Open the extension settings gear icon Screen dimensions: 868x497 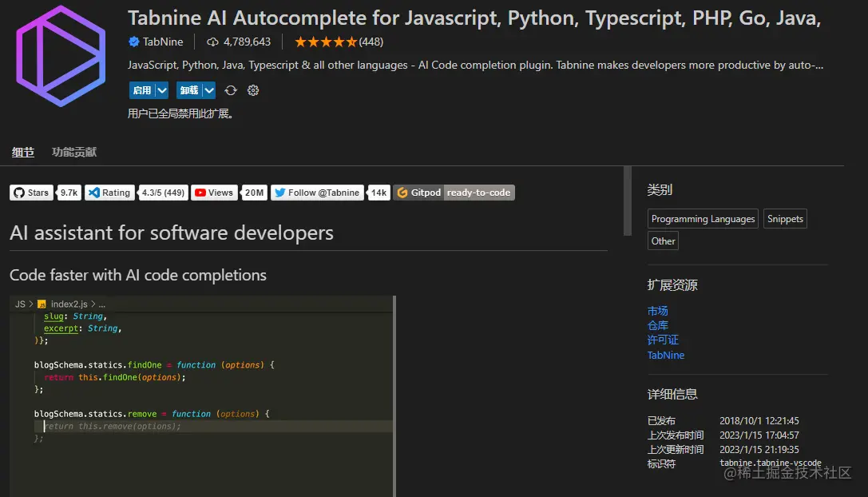pyautogui.click(x=253, y=90)
